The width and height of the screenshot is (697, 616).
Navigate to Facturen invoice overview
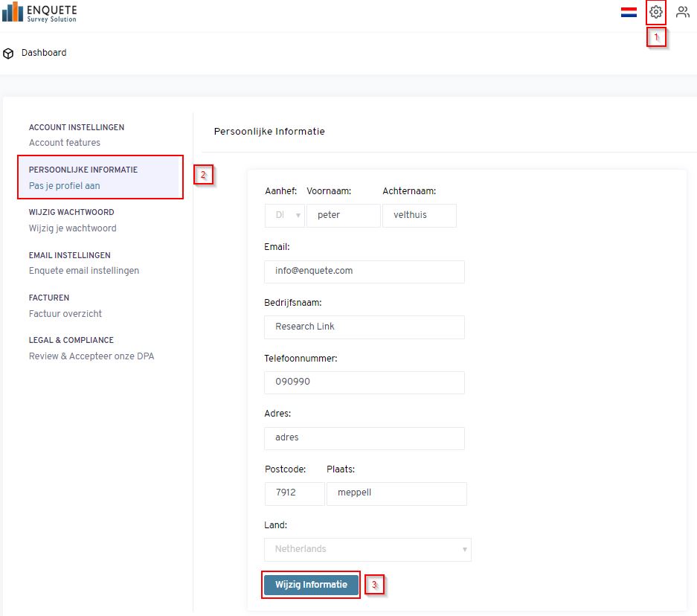65,306
